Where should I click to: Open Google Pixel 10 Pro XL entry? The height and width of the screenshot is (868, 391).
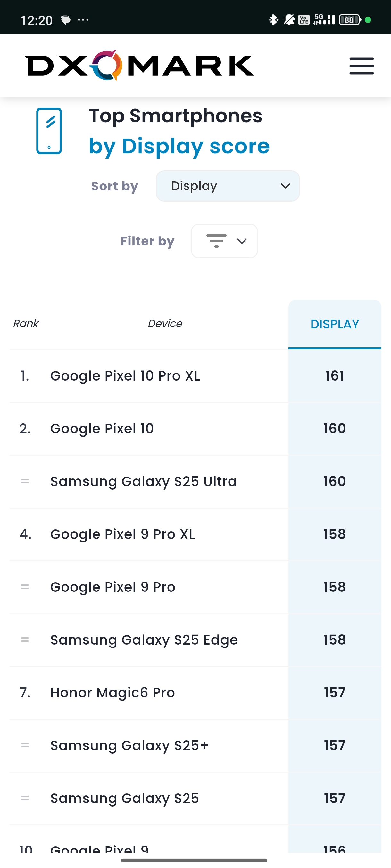tap(125, 376)
